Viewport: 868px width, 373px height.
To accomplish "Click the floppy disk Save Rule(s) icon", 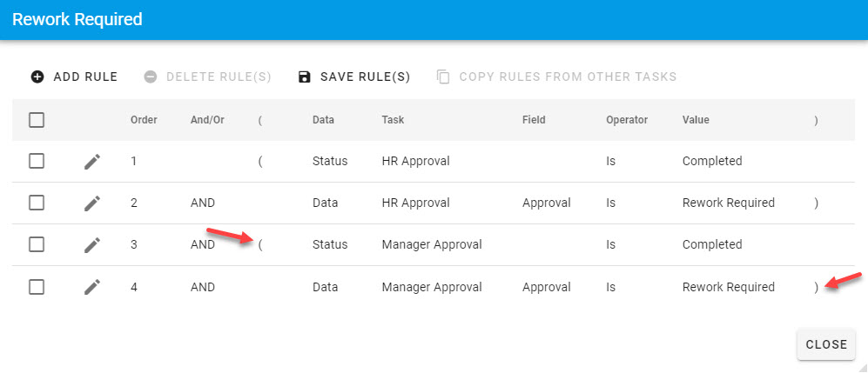I will (304, 77).
